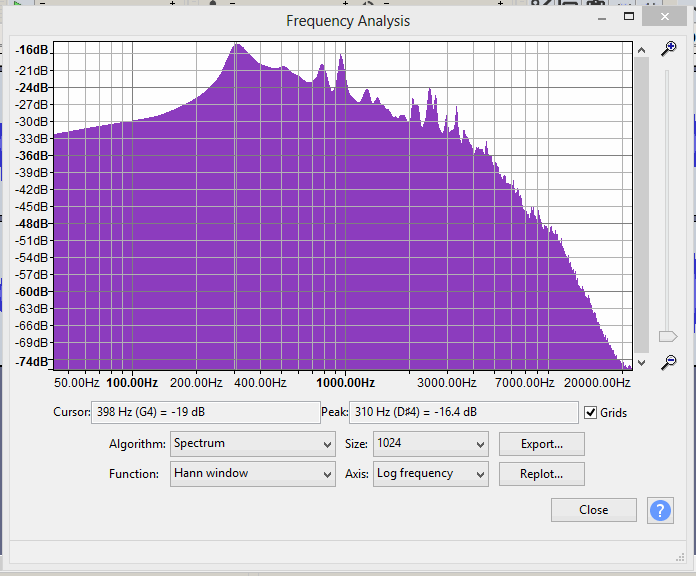
Task: Click the scrollbar up arrow beside graph
Action: pyautogui.click(x=641, y=50)
